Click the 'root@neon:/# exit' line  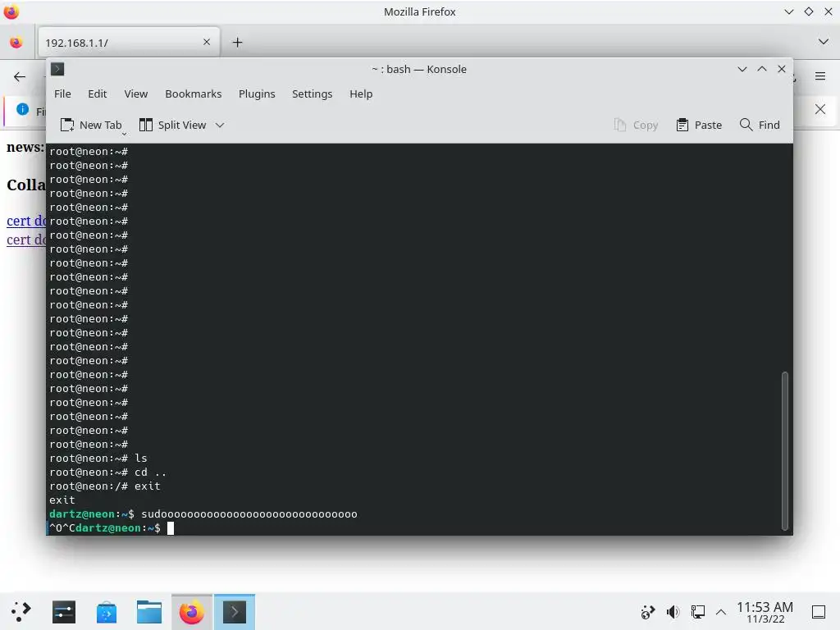[104, 486]
